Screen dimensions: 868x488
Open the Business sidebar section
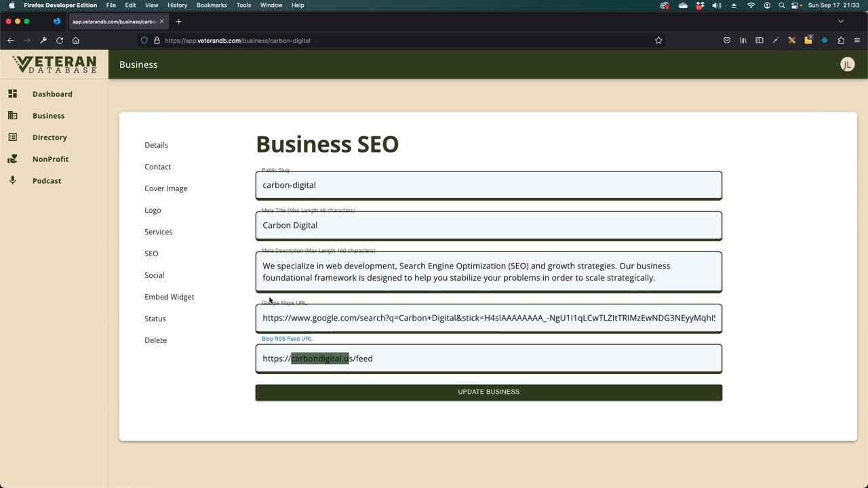click(x=48, y=116)
